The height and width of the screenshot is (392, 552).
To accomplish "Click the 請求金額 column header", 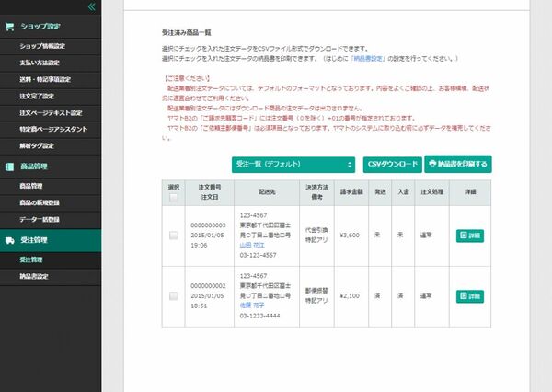I will point(351,192).
